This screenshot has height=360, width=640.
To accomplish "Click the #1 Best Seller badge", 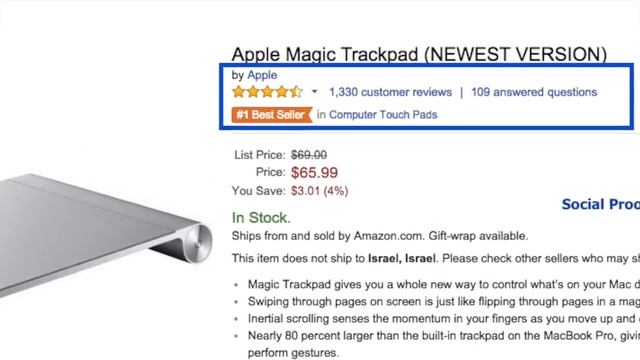I will click(271, 115).
